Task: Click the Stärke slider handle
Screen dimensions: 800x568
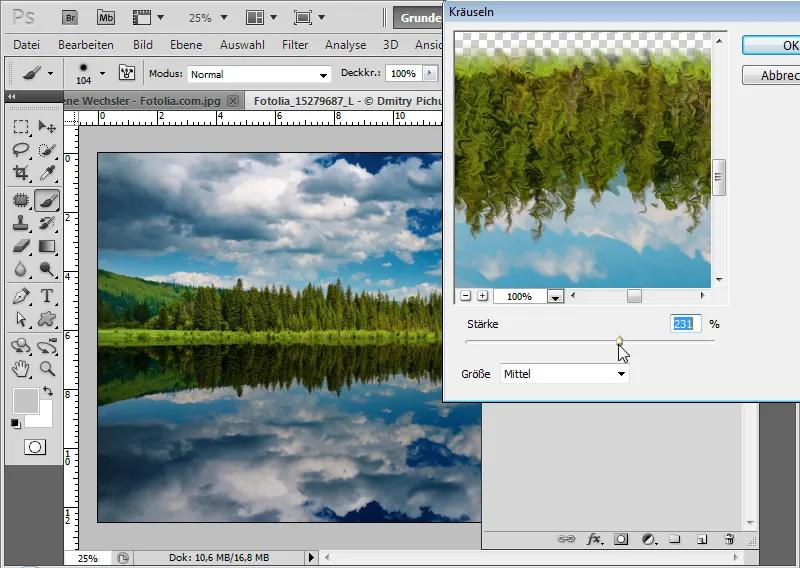Action: click(619, 341)
